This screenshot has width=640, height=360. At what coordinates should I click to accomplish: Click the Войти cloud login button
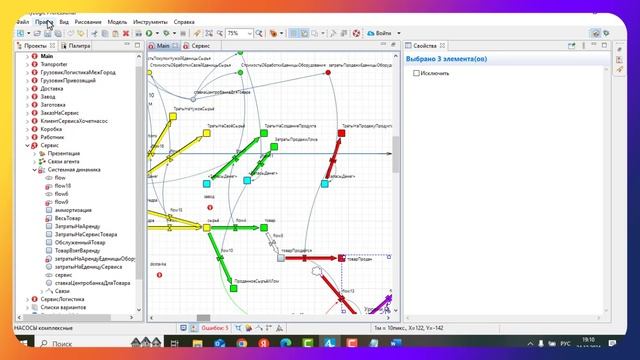(x=380, y=33)
